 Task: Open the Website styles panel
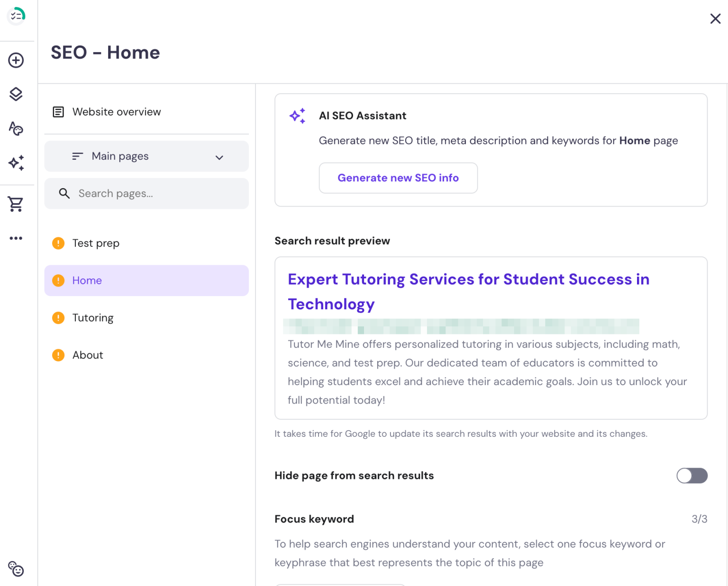[x=16, y=128]
